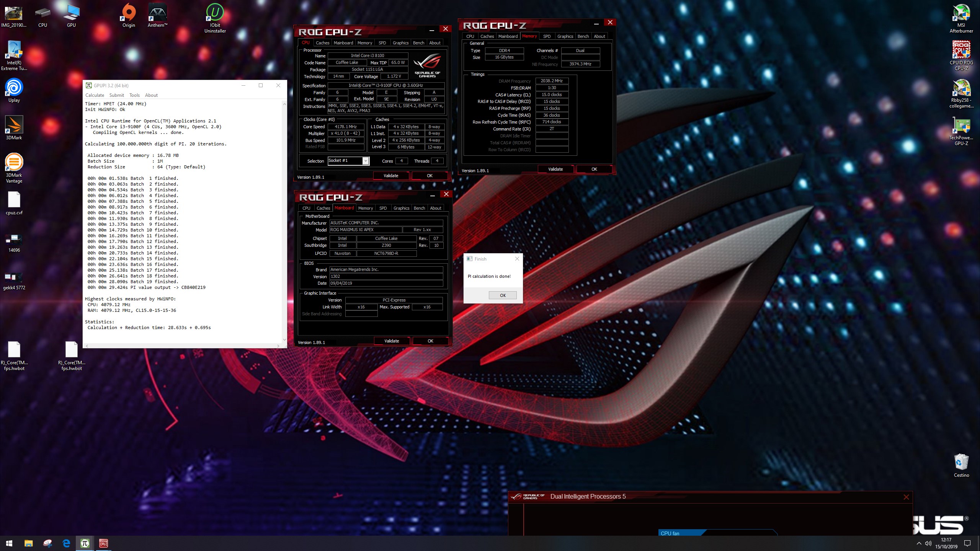Open the IMG_20190 desktop image file
The height and width of the screenshot is (551, 980).
14,16
